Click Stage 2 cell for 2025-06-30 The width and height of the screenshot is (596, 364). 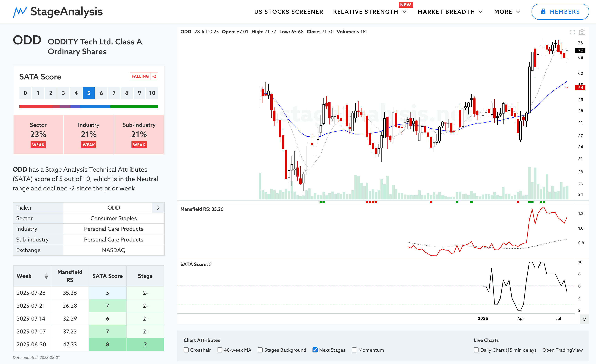pyautogui.click(x=145, y=344)
